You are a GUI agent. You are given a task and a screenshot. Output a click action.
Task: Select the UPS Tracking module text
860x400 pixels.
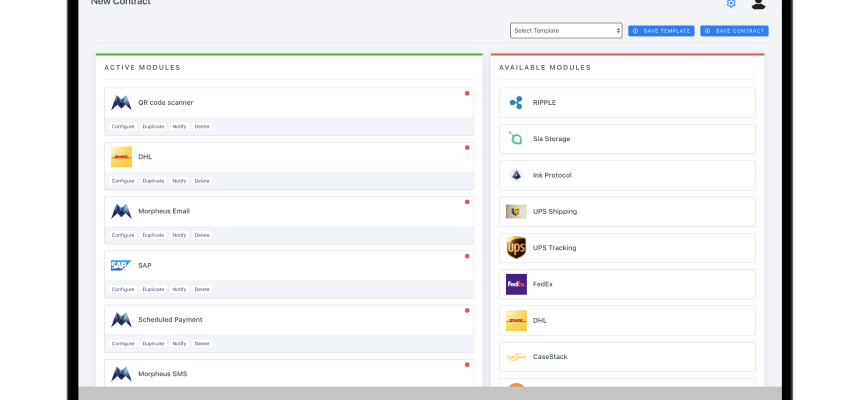[555, 248]
